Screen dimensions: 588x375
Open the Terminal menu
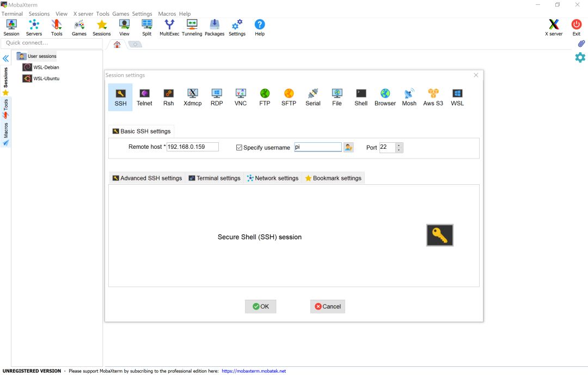click(12, 14)
